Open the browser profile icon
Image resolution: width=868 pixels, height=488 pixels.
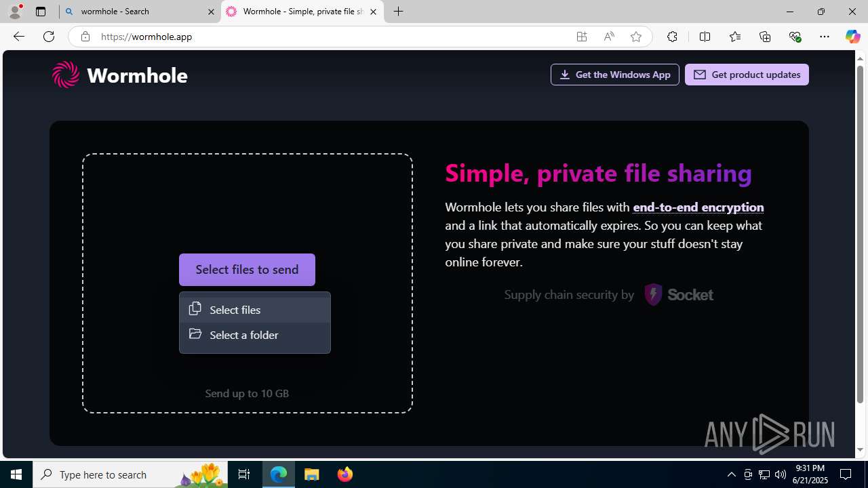click(15, 12)
